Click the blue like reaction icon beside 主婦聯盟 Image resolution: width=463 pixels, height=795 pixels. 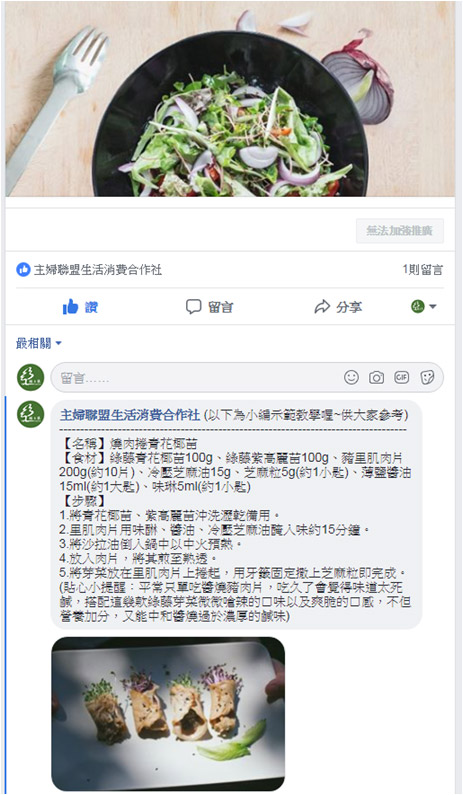click(23, 270)
